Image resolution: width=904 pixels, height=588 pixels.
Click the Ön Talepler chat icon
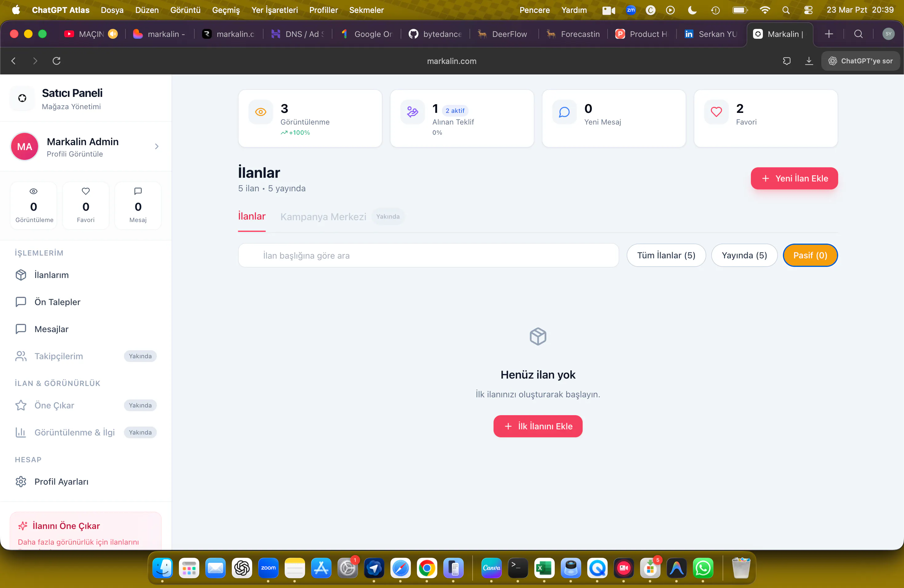pyautogui.click(x=21, y=302)
